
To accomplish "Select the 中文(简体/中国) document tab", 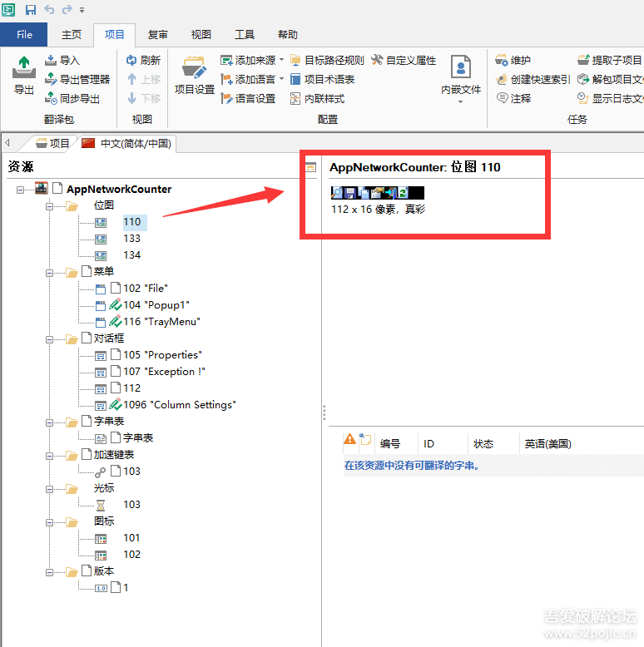I will click(x=126, y=143).
